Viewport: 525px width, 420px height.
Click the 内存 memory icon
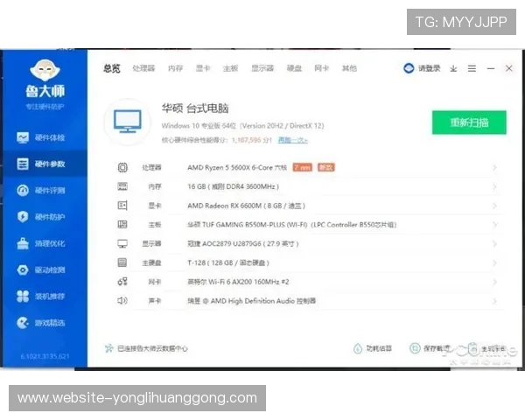[x=122, y=186]
